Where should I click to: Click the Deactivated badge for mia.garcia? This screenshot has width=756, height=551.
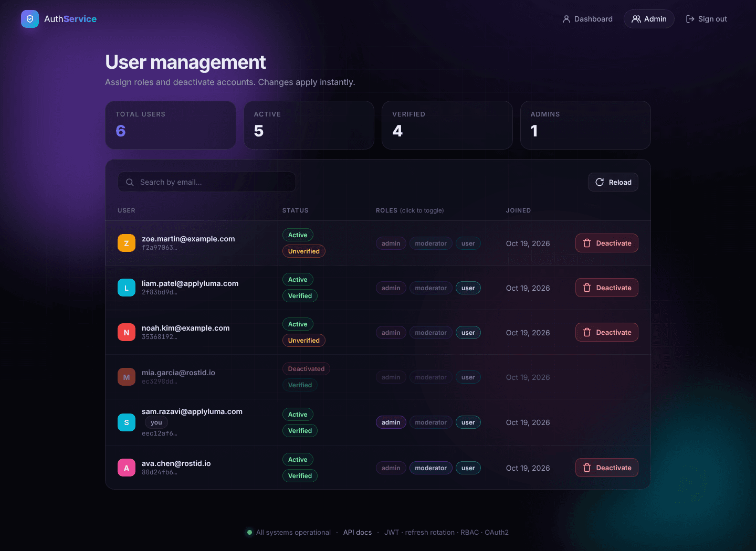click(307, 369)
